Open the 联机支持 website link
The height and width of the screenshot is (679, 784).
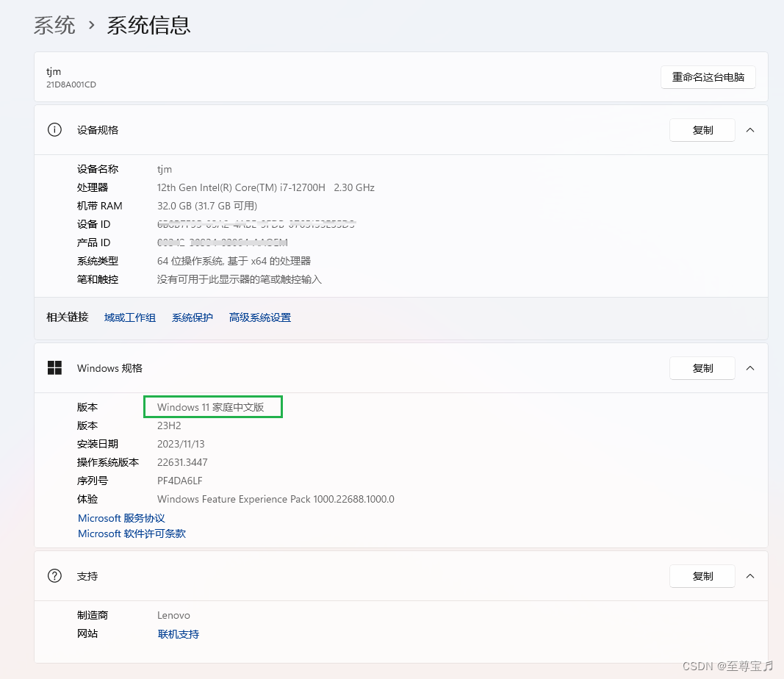click(179, 634)
